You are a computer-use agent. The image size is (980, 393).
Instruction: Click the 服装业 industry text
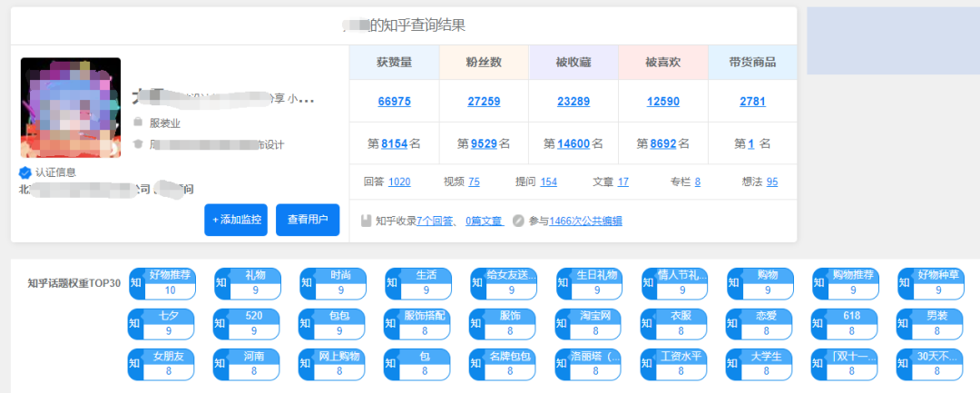(x=165, y=123)
